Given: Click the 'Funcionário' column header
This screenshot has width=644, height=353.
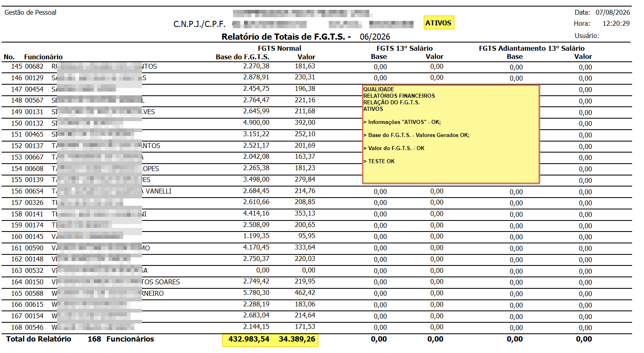Looking at the screenshot, I should click(43, 57).
